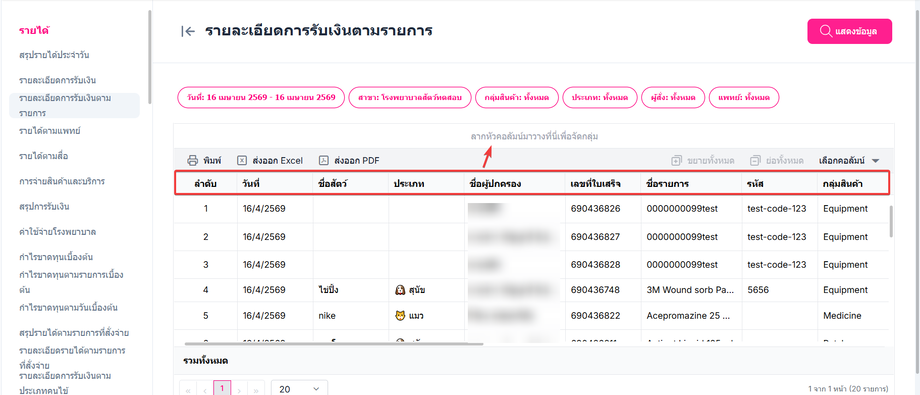Image resolution: width=920 pixels, height=395 pixels.
Task: Click the รวมทั้งหมด total row label
Action: [x=205, y=360]
